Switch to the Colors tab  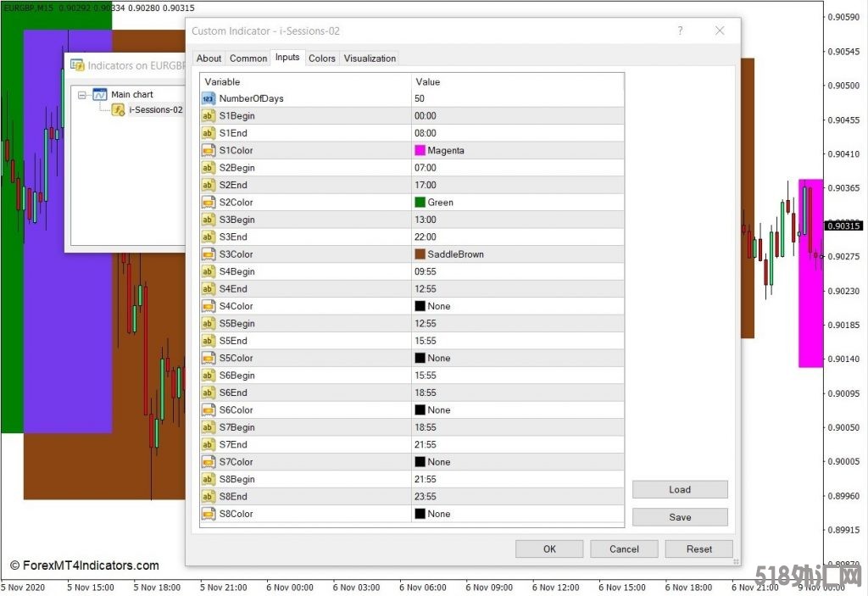point(322,58)
